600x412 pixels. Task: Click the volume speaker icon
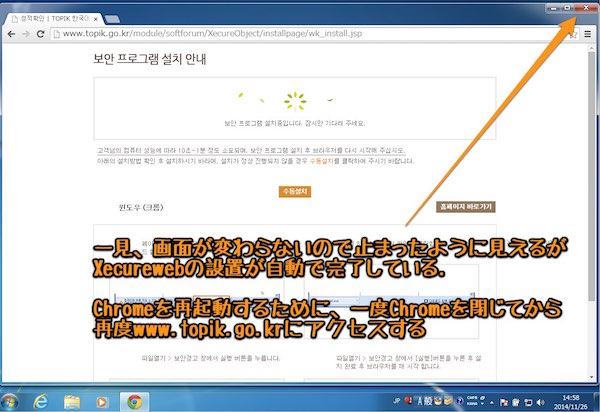coord(540,402)
